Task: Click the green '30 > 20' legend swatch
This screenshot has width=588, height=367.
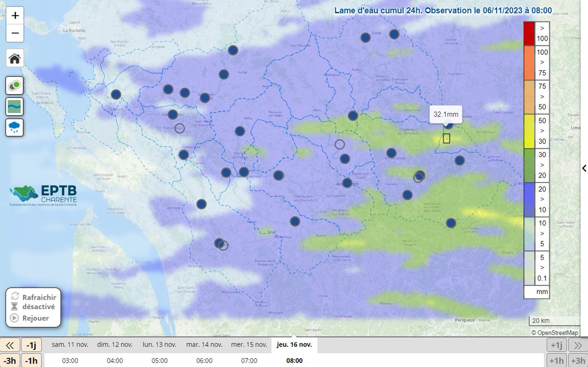Action: [529, 165]
